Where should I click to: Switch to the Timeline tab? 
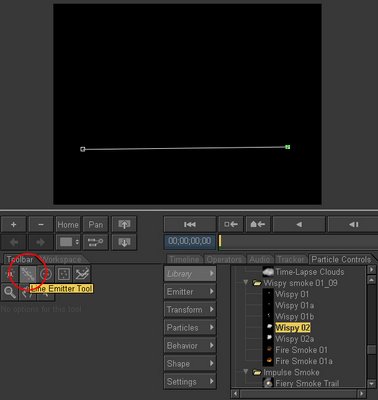(184, 260)
